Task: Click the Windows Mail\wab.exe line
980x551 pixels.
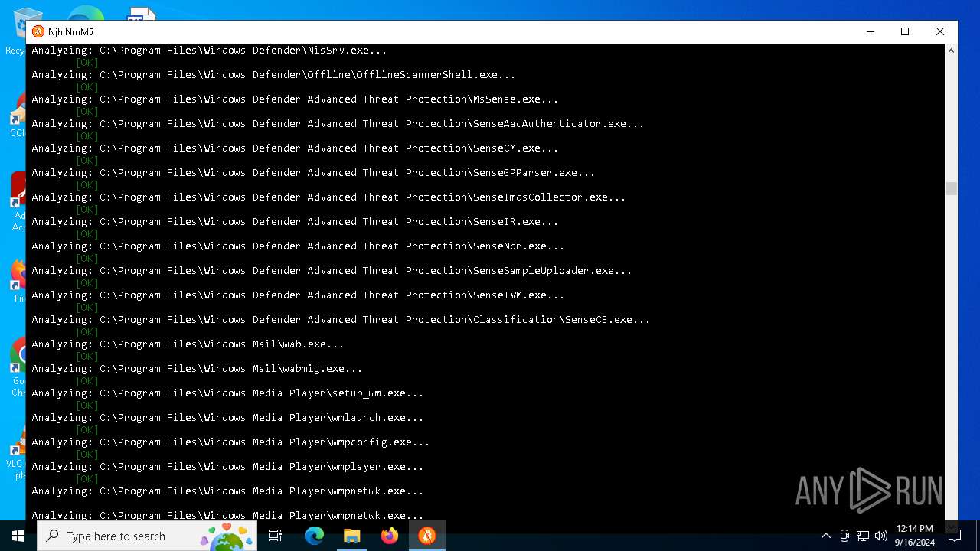Action: (x=188, y=344)
